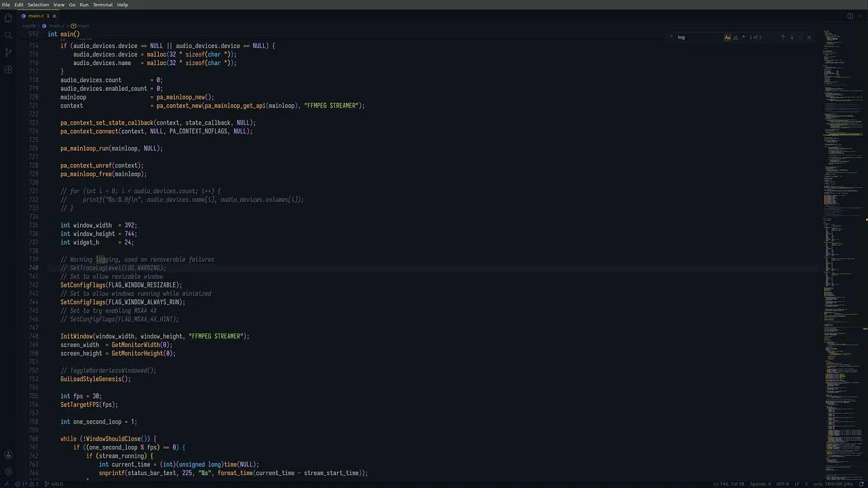This screenshot has width=868, height=488.
Task: Open the Selection menu
Action: click(39, 5)
